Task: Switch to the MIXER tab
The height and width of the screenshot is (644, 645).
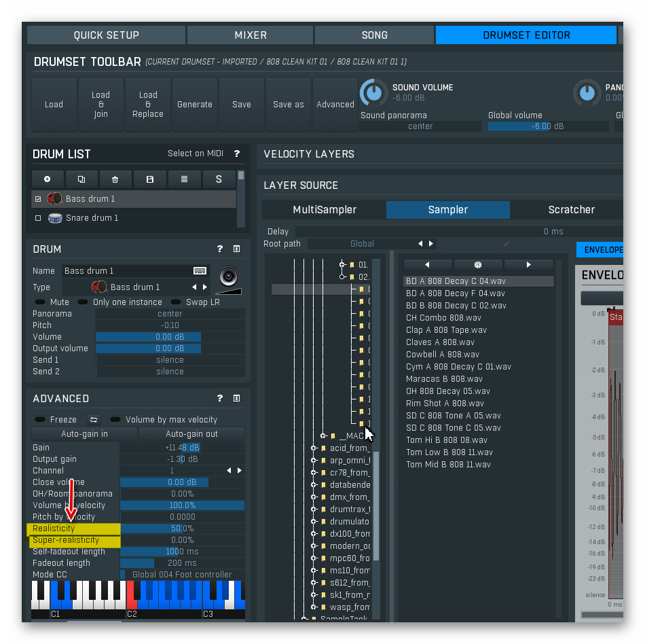Action: (251, 35)
